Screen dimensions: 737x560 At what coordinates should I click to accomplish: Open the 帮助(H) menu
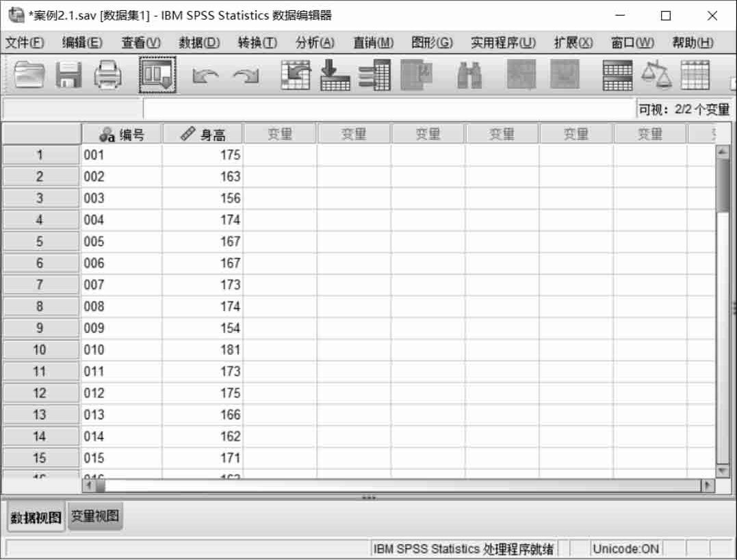(x=693, y=43)
